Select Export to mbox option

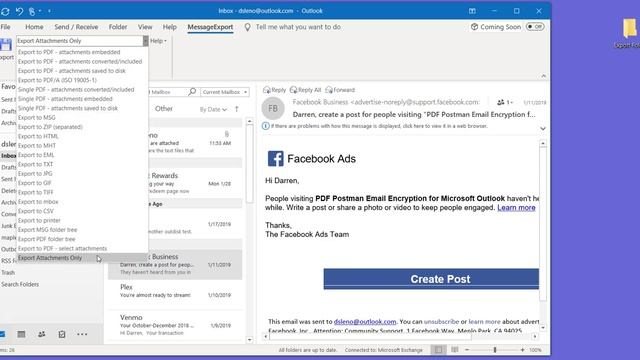click(x=82, y=202)
